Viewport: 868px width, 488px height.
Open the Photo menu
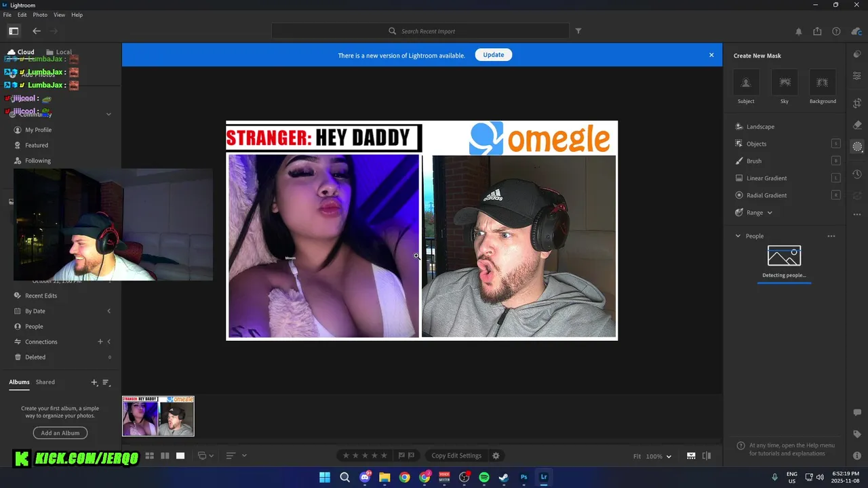(40, 15)
